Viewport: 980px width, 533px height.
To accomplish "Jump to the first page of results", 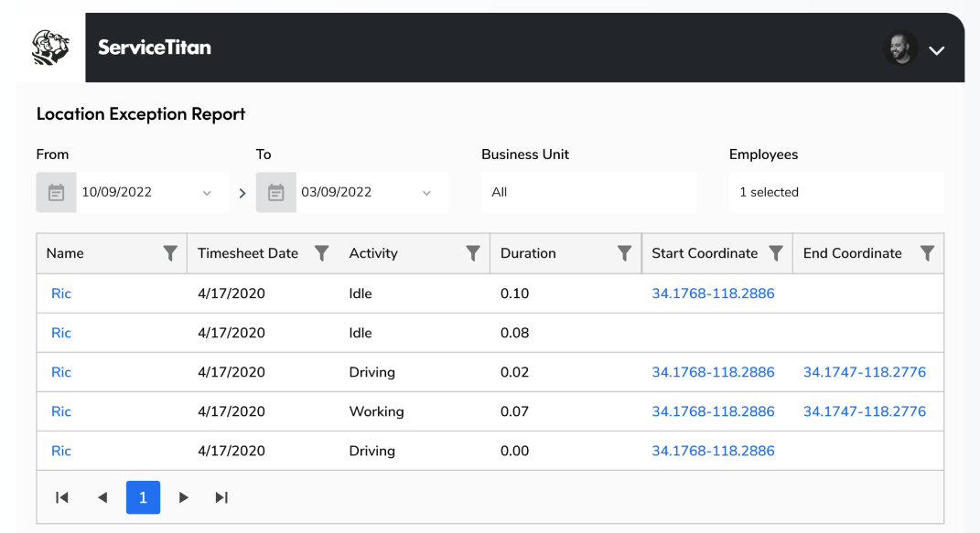I will tap(61, 497).
